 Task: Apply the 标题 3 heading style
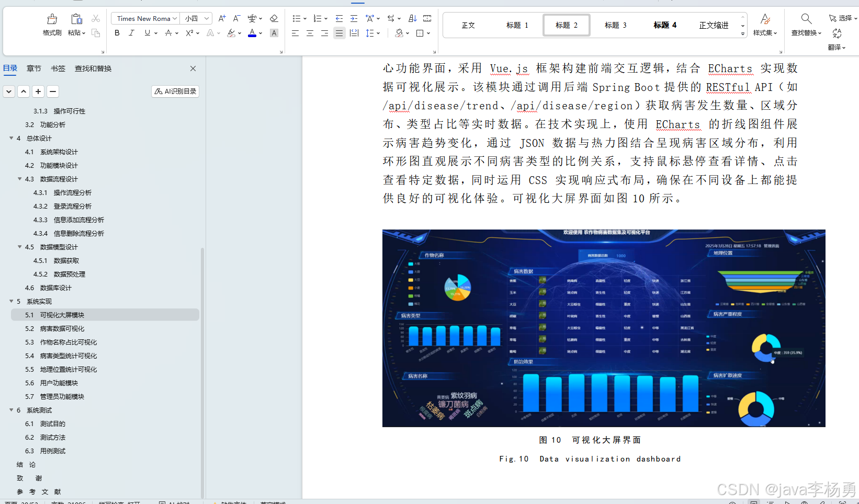point(616,25)
